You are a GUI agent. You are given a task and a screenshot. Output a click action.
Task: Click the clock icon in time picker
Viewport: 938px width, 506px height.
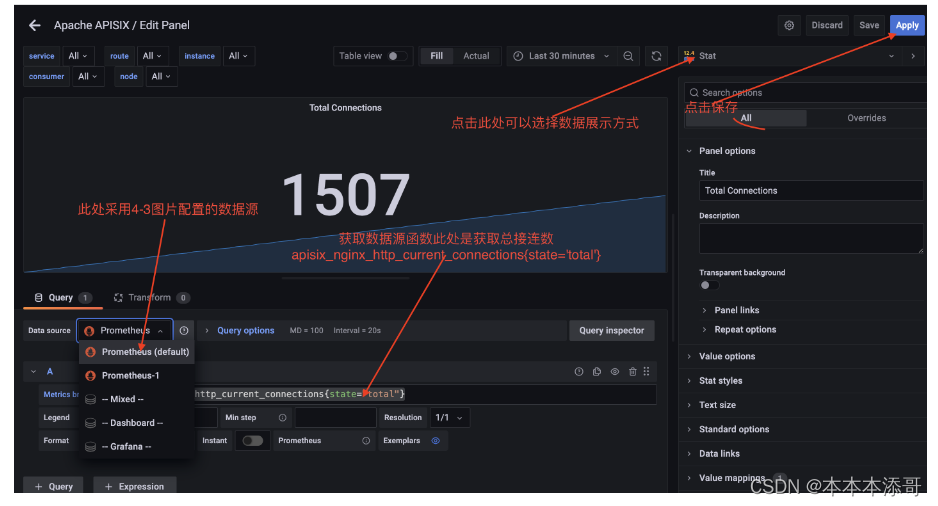point(518,56)
